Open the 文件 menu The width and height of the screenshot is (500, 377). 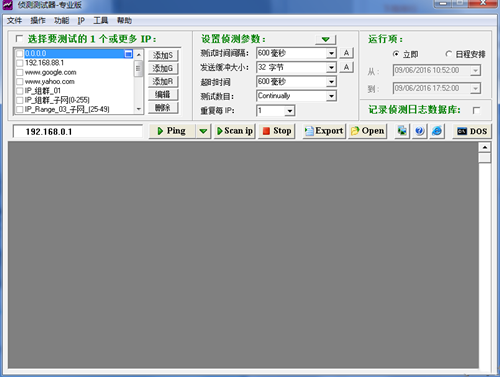pos(14,21)
